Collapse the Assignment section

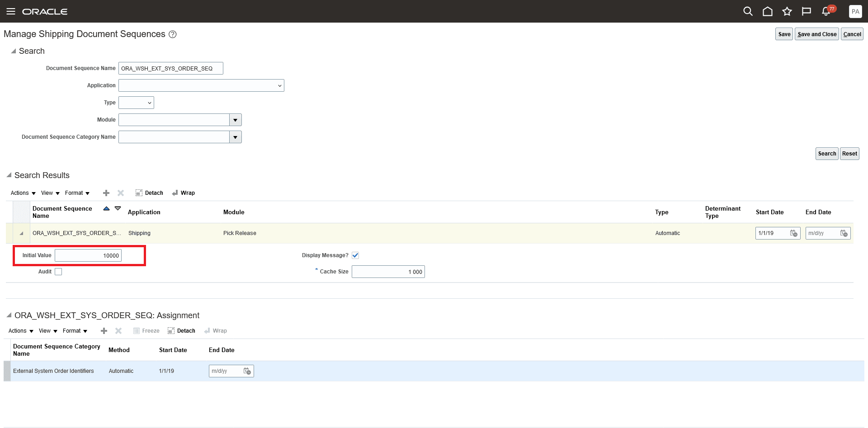click(9, 315)
